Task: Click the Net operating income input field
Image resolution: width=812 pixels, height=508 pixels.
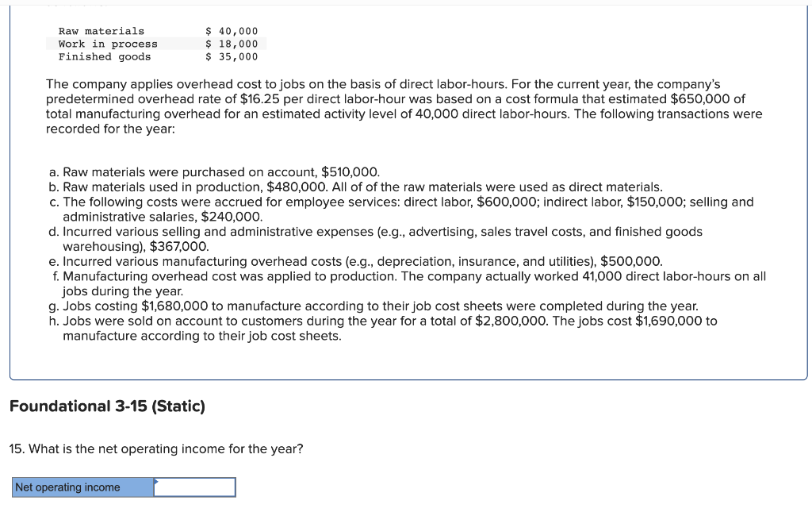Action: coord(197,487)
